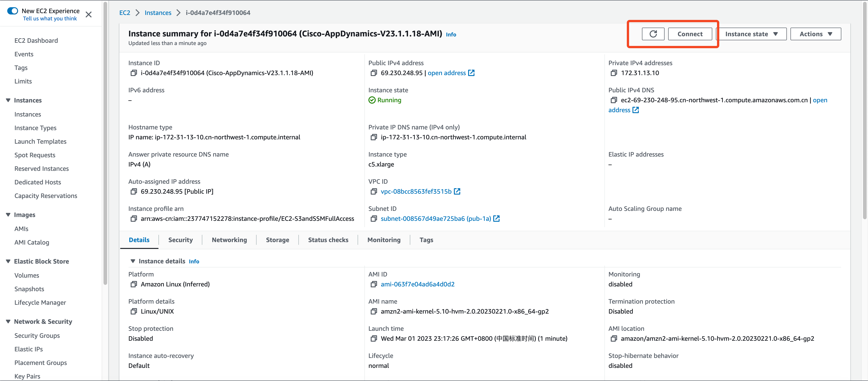This screenshot has width=868, height=381.
Task: Open Security Groups in sidebar
Action: [x=37, y=336]
